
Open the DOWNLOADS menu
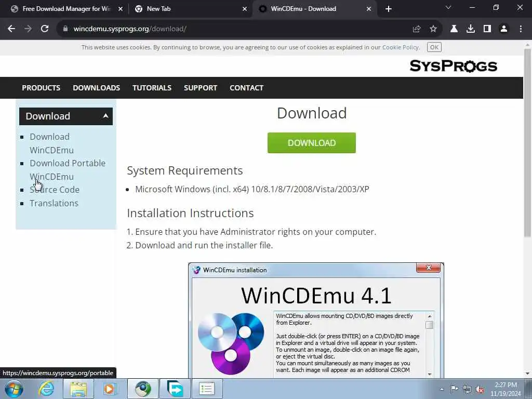point(96,88)
